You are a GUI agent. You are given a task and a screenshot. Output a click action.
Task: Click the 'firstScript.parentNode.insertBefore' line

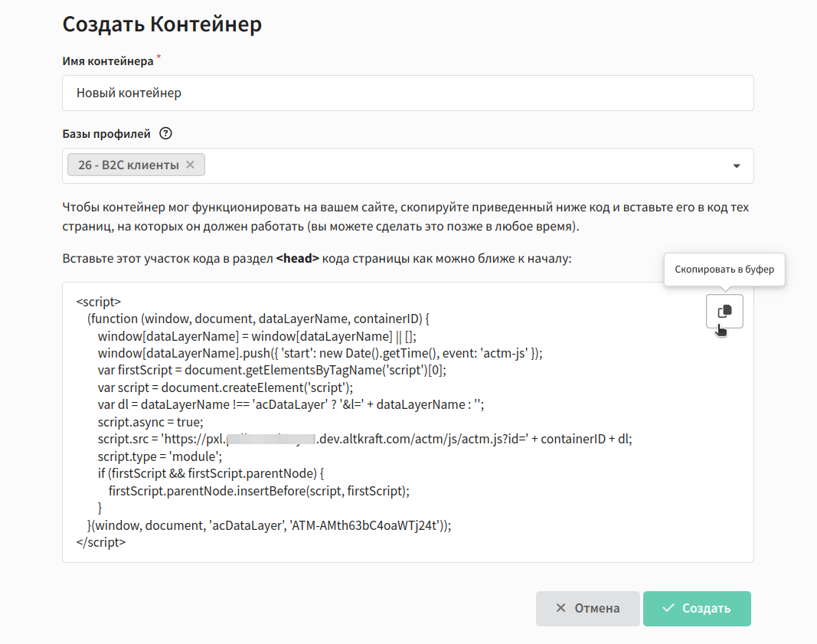tap(259, 491)
